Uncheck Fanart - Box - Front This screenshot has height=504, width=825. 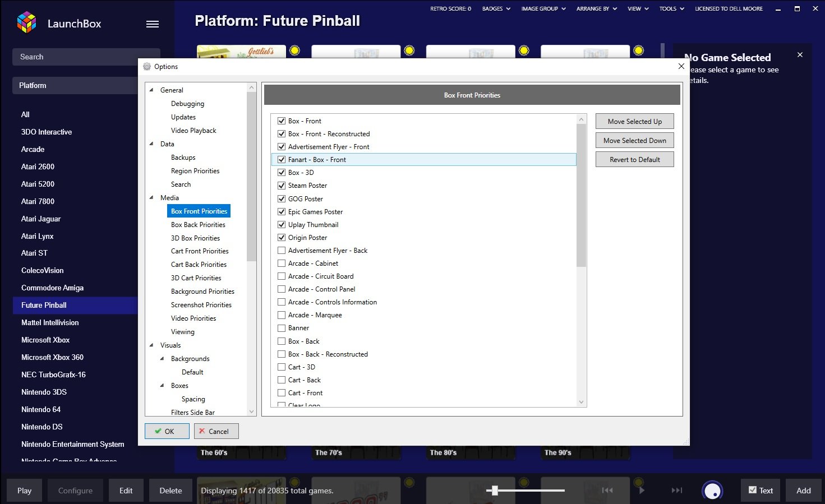point(282,159)
